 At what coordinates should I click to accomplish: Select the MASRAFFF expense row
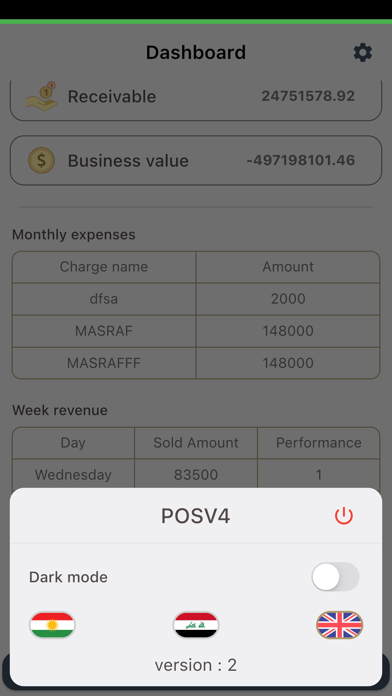pyautogui.click(x=196, y=363)
